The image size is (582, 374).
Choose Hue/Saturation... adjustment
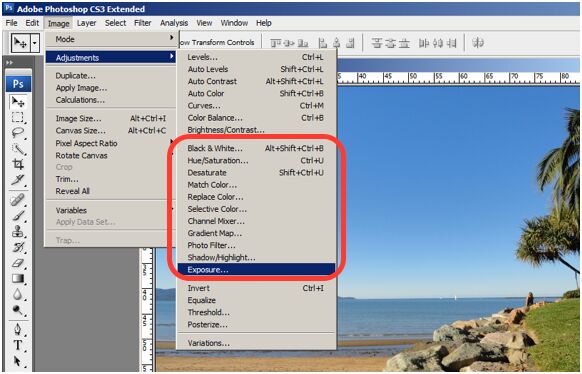[x=256, y=161]
